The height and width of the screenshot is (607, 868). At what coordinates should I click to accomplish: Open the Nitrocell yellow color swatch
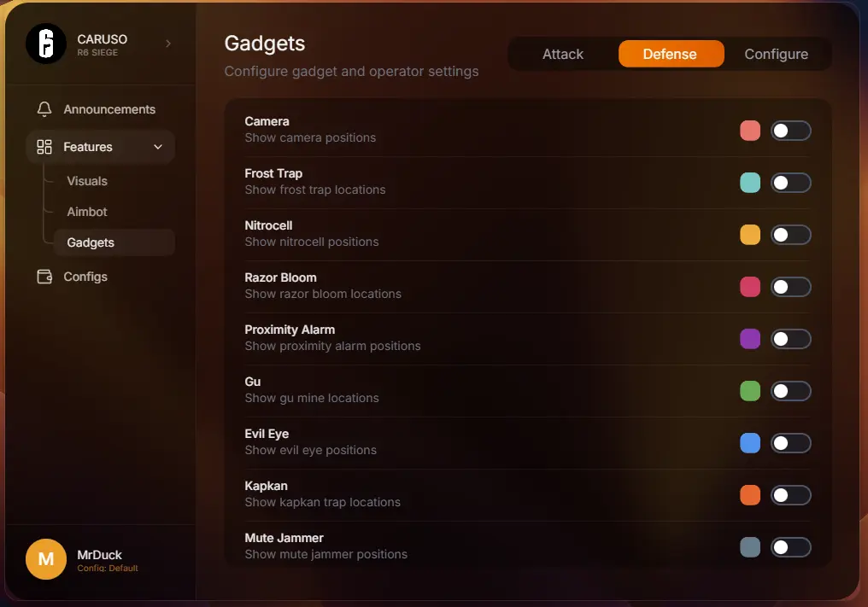[x=750, y=235]
